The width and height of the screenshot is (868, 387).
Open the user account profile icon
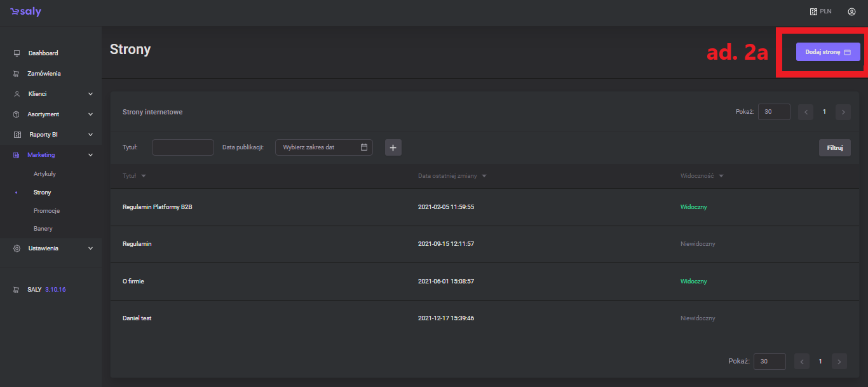(851, 11)
